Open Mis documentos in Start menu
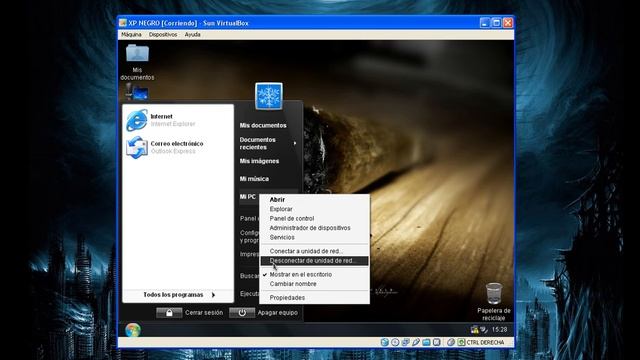This screenshot has width=640, height=360. pyautogui.click(x=263, y=125)
